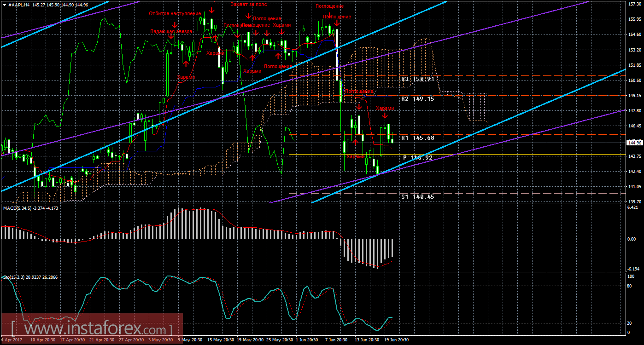This screenshot has height=345, width=644.
Task: Click the 139.70 price scale value
Action: click(x=635, y=201)
